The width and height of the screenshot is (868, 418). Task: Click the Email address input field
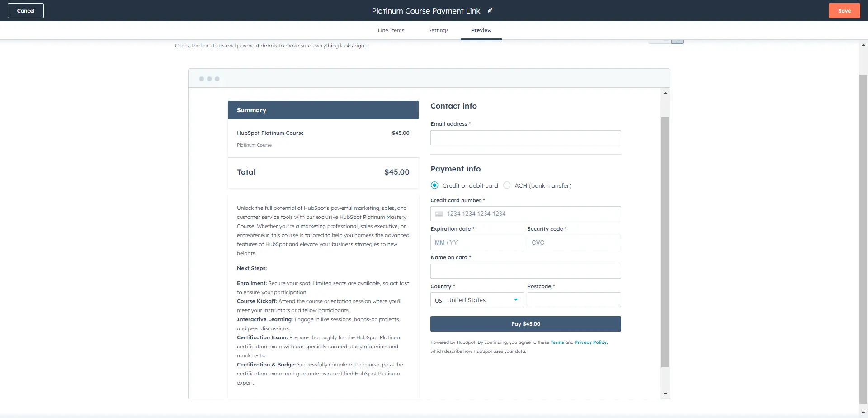coord(525,138)
